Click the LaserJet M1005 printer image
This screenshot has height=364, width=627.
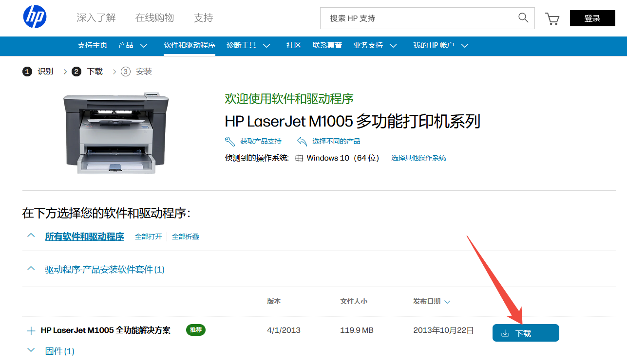pos(116,132)
